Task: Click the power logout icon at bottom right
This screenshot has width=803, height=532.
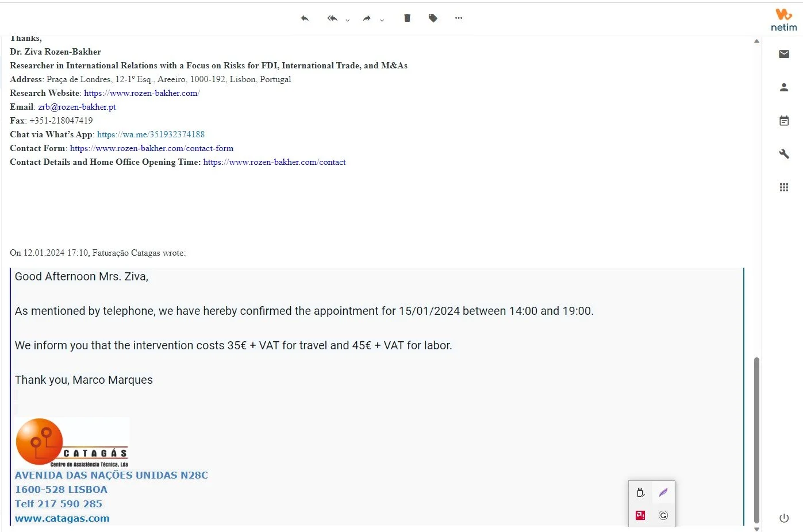Action: [784, 517]
